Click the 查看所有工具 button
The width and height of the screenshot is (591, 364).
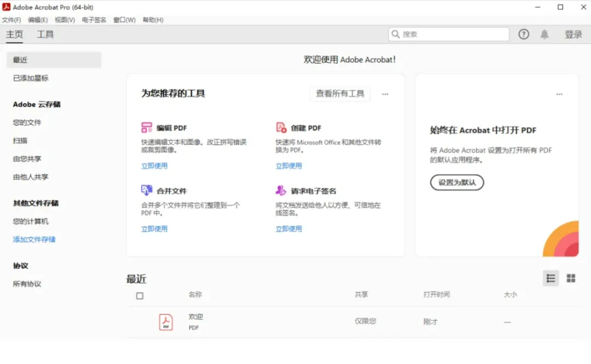[x=340, y=94]
